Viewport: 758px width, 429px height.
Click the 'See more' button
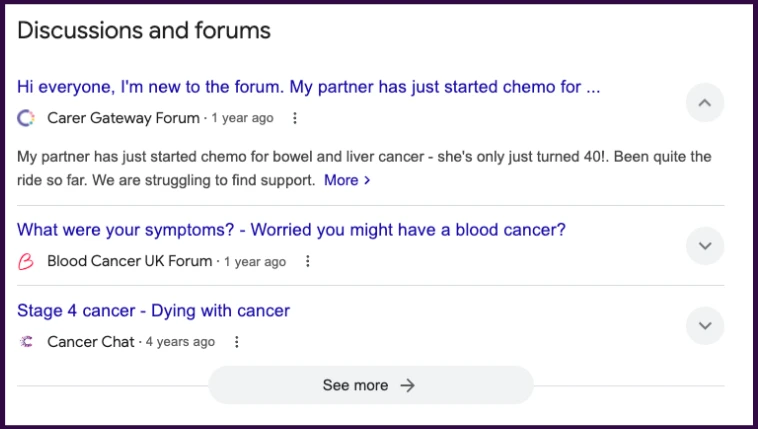click(371, 385)
